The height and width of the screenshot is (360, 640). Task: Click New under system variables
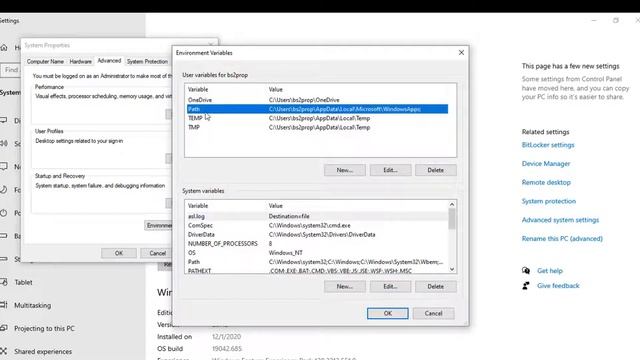(x=344, y=287)
